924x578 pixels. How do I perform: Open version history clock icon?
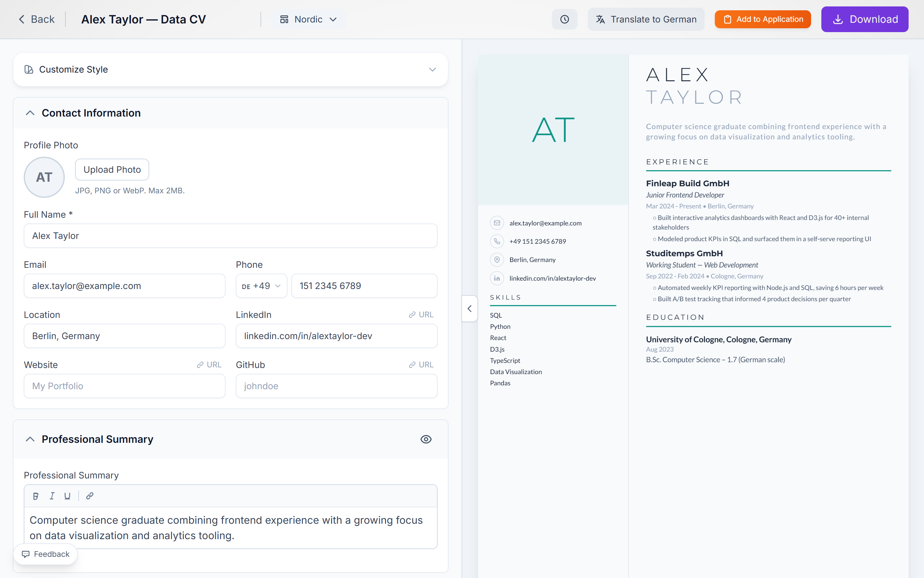pos(564,19)
